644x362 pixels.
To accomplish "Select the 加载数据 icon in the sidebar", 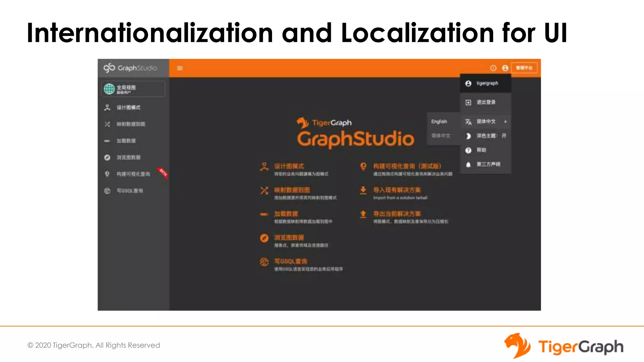I will click(x=107, y=141).
